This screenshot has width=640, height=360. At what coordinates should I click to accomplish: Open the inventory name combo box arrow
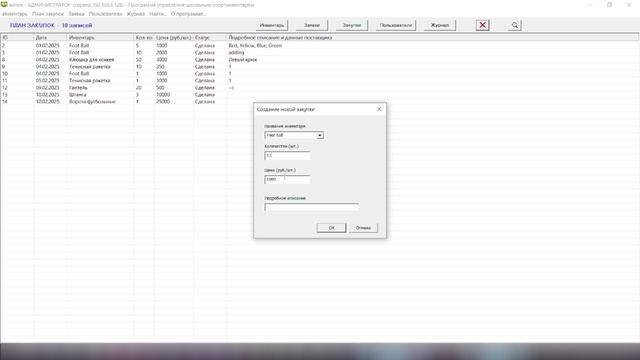(x=320, y=135)
